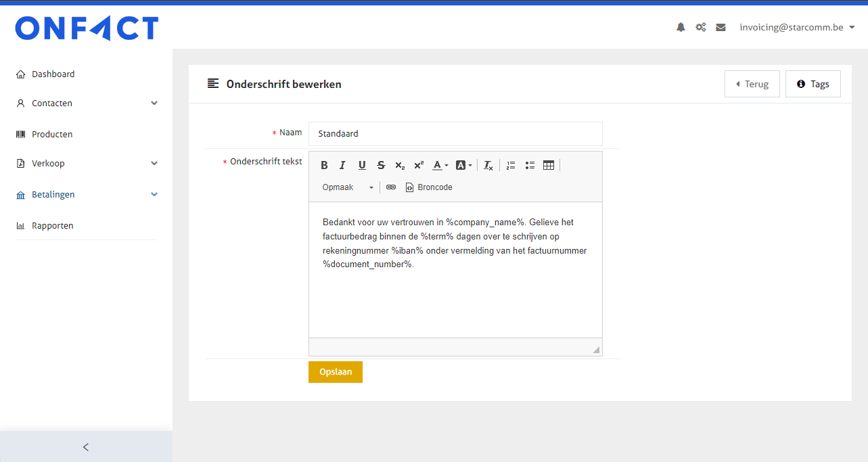Insert a hyperlink with link icon
868x462 pixels.
tap(391, 187)
